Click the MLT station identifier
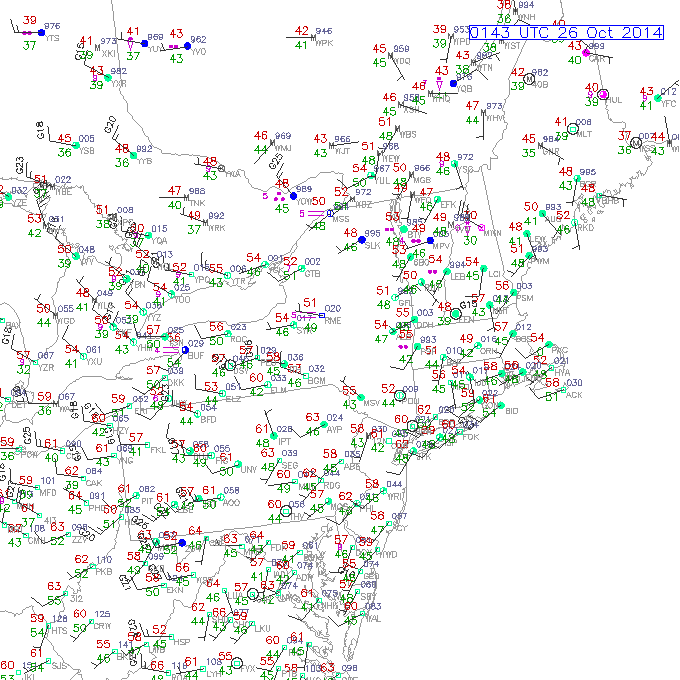 click(584, 134)
